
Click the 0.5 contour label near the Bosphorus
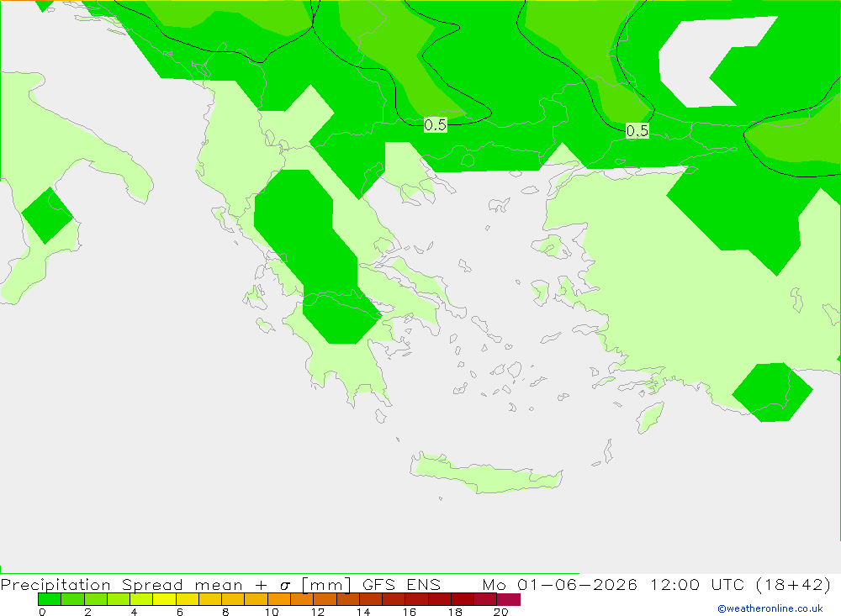pyautogui.click(x=637, y=130)
